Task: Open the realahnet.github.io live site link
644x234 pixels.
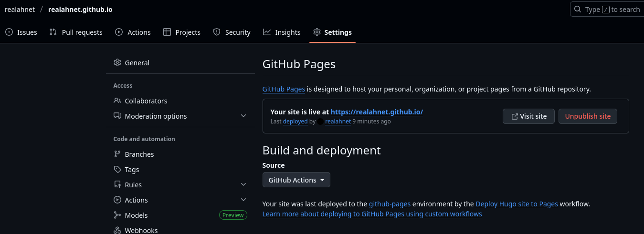Action: (377, 112)
